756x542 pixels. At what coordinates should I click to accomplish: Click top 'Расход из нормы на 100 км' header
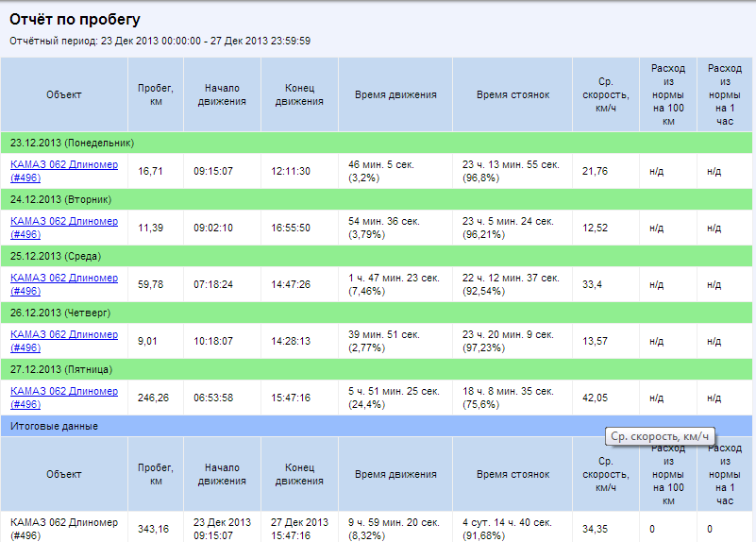point(668,94)
